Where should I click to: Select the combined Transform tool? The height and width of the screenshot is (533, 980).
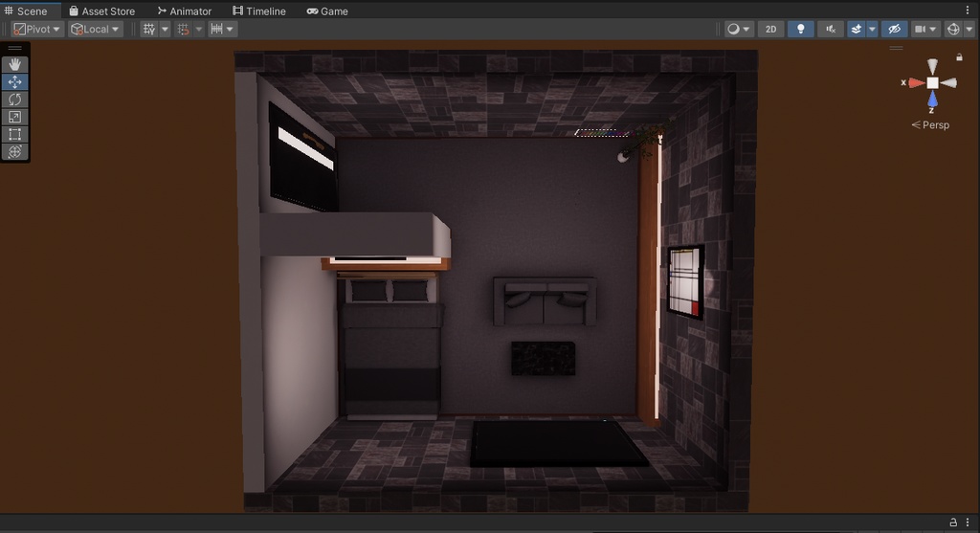pyautogui.click(x=15, y=152)
